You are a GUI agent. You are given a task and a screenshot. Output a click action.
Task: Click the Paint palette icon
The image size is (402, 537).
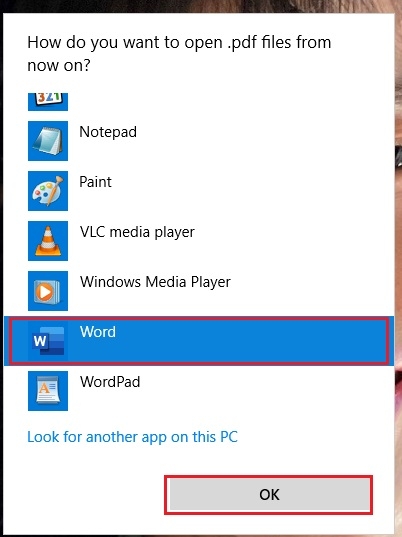48,191
